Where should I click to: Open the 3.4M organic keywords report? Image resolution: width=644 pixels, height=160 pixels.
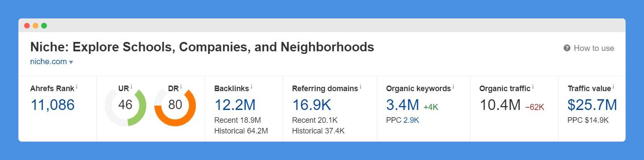(x=402, y=105)
